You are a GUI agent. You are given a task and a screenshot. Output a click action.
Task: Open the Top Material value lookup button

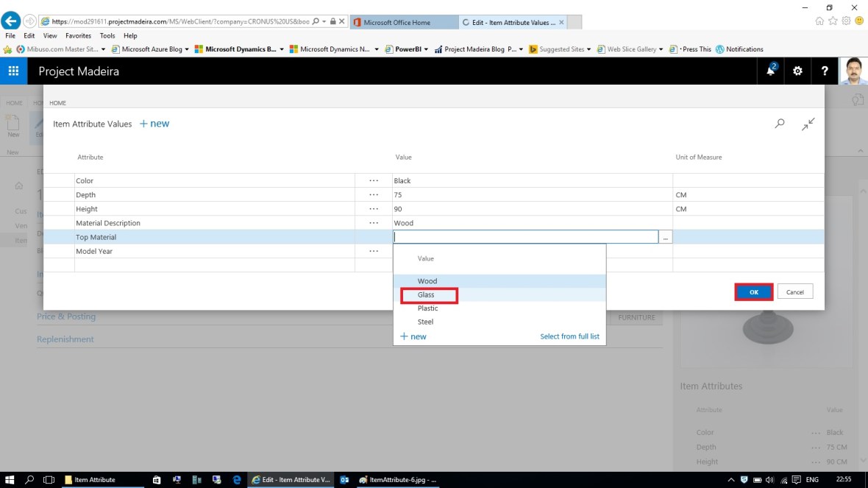665,237
